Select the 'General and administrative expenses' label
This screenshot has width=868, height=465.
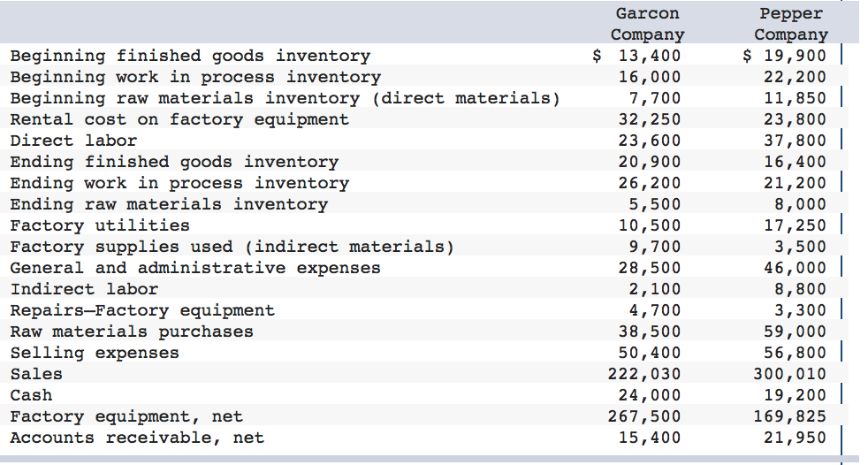coord(195,268)
